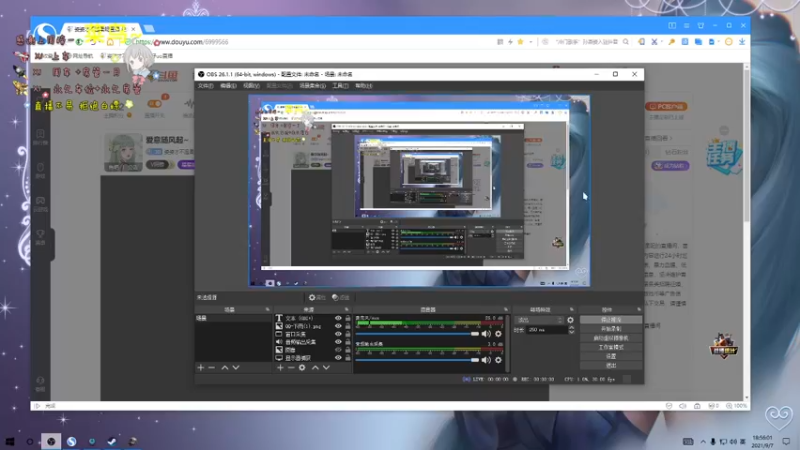Adjust the second mixer channel volume slider
This screenshot has width=800, height=450.
417,360
